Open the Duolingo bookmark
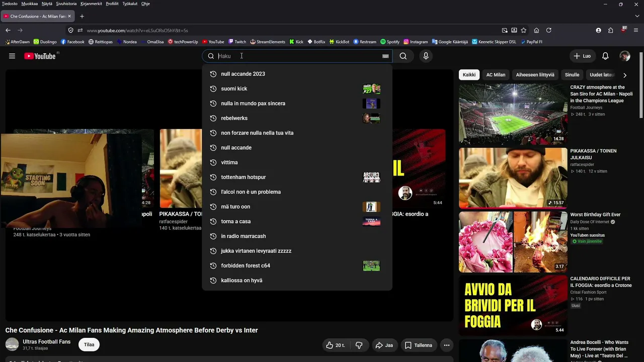 click(x=45, y=42)
